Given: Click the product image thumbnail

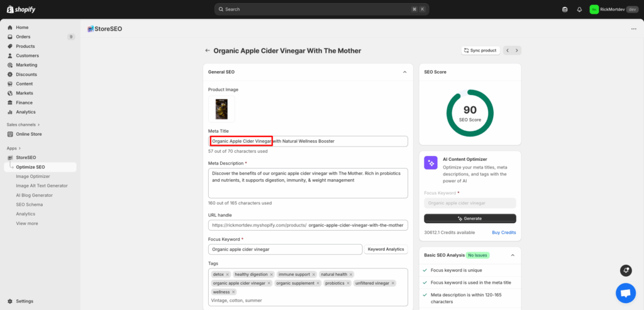Looking at the screenshot, I should [221, 109].
